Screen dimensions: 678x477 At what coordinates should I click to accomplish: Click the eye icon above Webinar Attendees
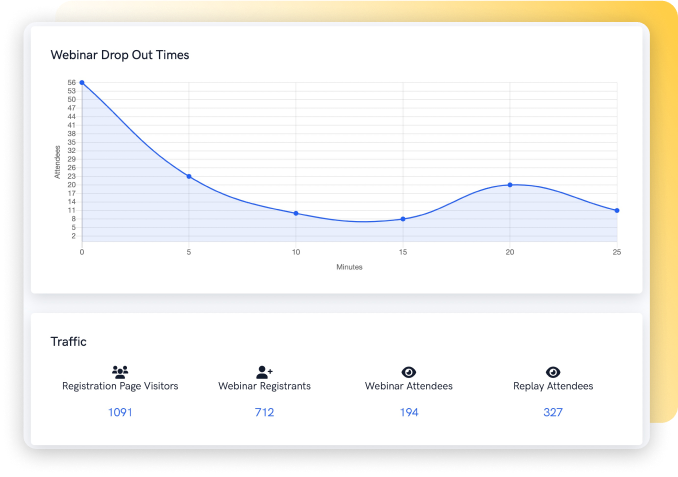pyautogui.click(x=408, y=371)
